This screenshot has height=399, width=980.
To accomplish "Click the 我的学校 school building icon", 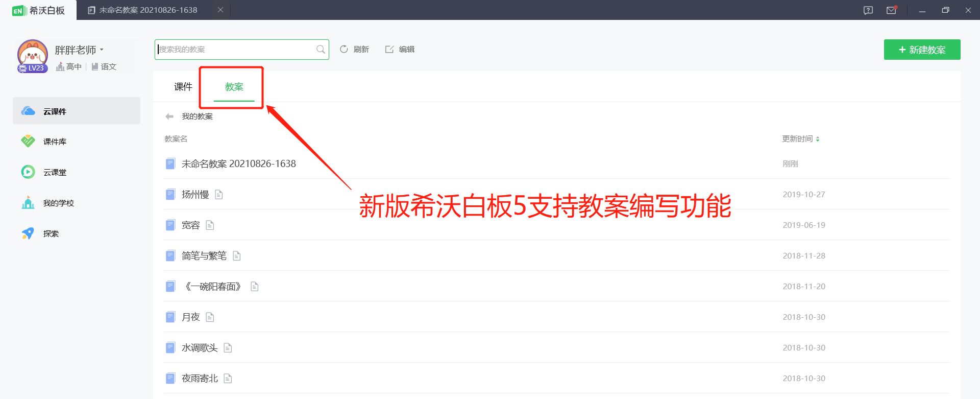I will (28, 202).
